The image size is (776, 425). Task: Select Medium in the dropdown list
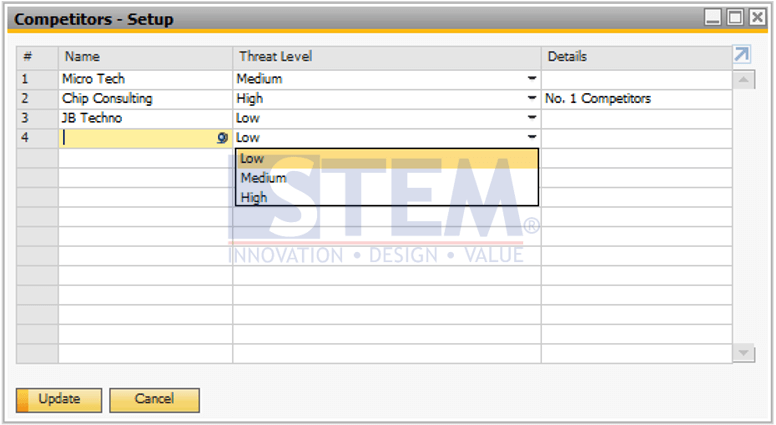coord(387,178)
